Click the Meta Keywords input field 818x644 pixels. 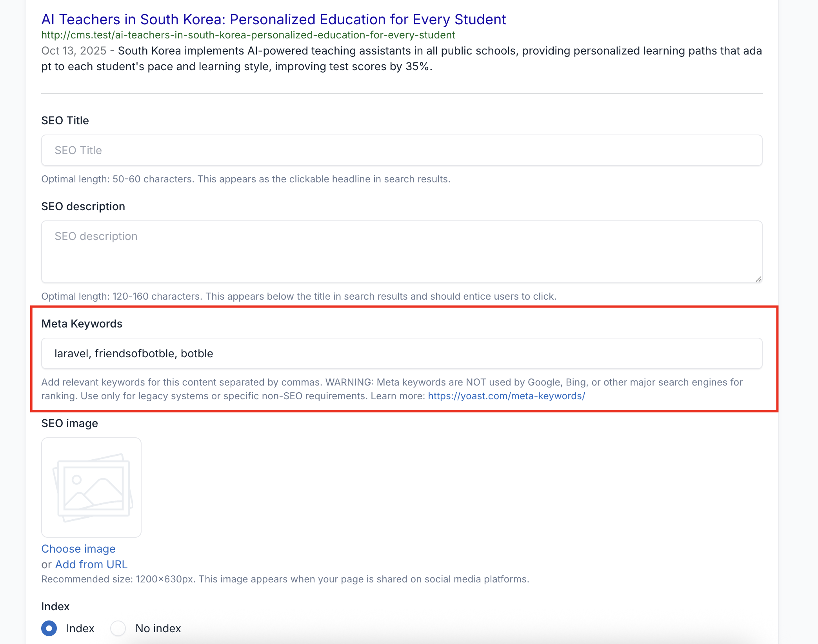(x=402, y=353)
